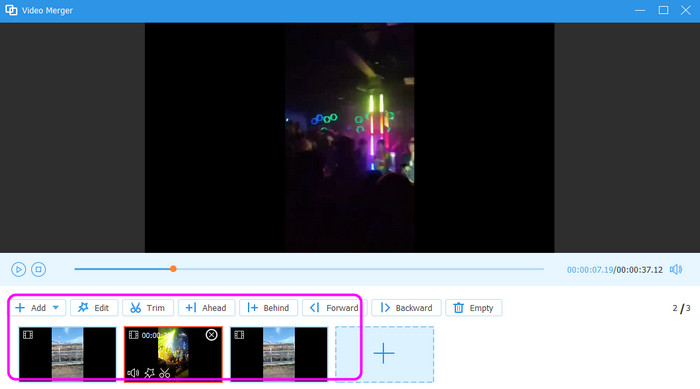700x389 pixels.
Task: Open the Trim tool
Action: tap(148, 308)
